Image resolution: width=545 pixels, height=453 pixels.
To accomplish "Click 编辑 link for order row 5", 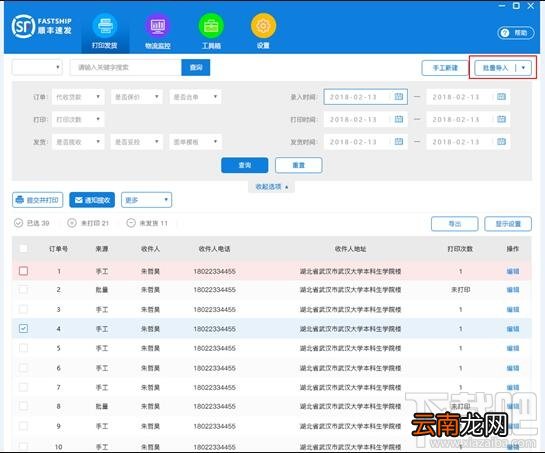I will click(513, 348).
